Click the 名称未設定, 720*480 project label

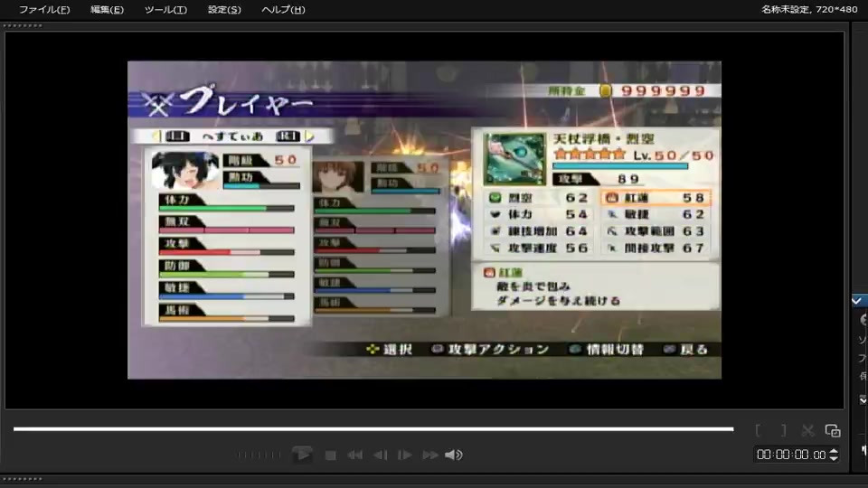808,9
